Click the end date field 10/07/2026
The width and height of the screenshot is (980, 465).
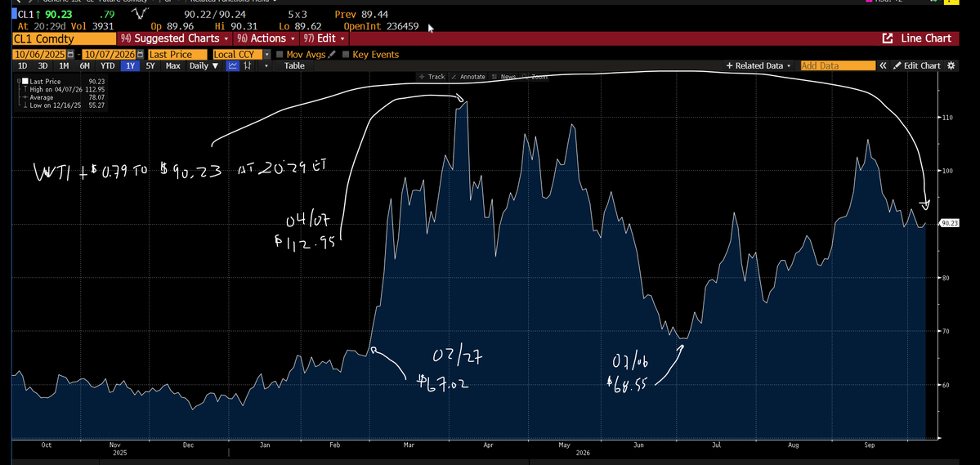pos(110,55)
